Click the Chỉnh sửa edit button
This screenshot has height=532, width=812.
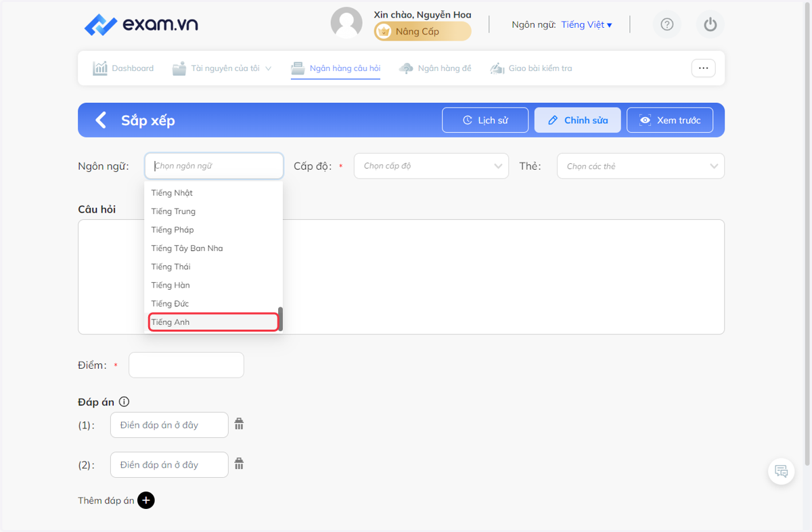click(x=577, y=120)
